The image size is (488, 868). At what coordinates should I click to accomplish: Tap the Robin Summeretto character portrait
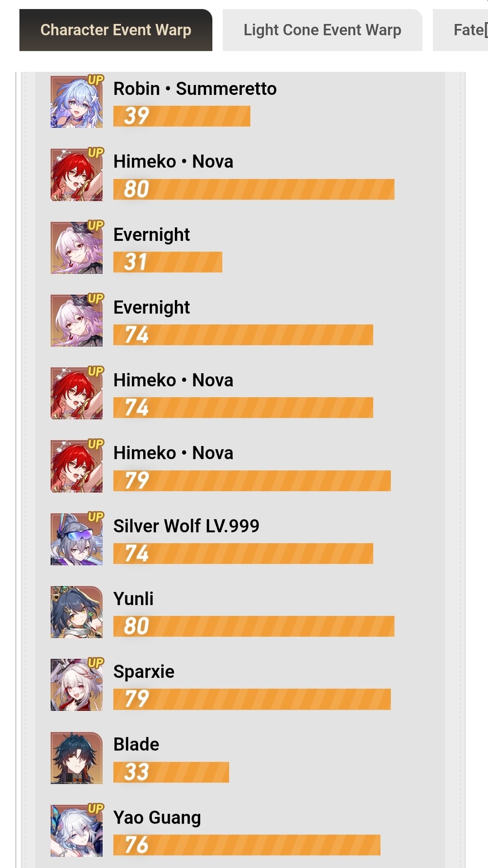click(x=76, y=102)
